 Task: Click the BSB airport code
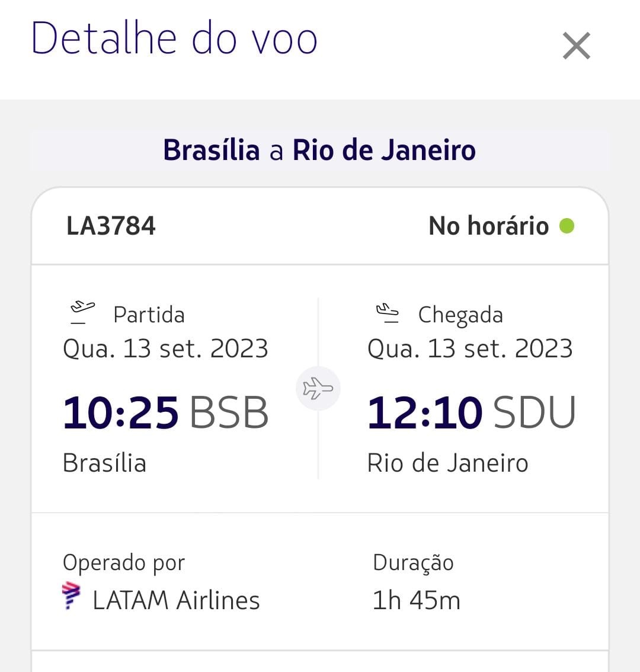(x=229, y=412)
